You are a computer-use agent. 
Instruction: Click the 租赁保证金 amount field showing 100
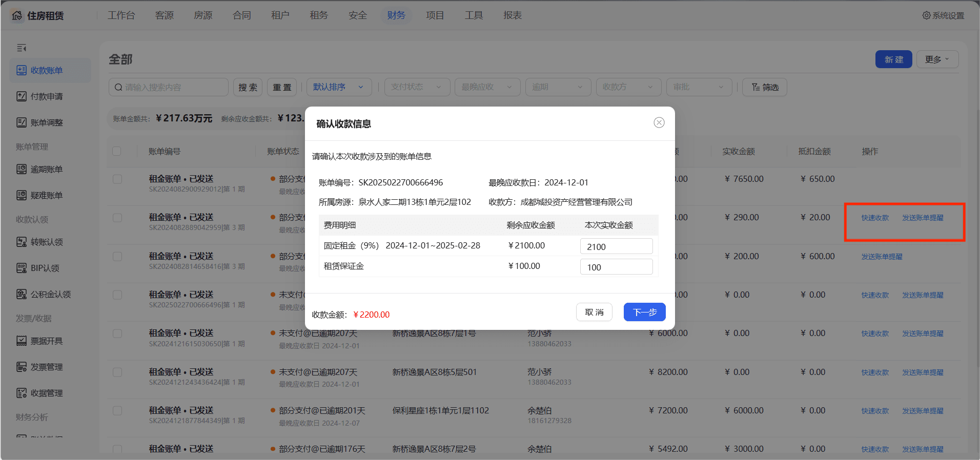coord(617,267)
